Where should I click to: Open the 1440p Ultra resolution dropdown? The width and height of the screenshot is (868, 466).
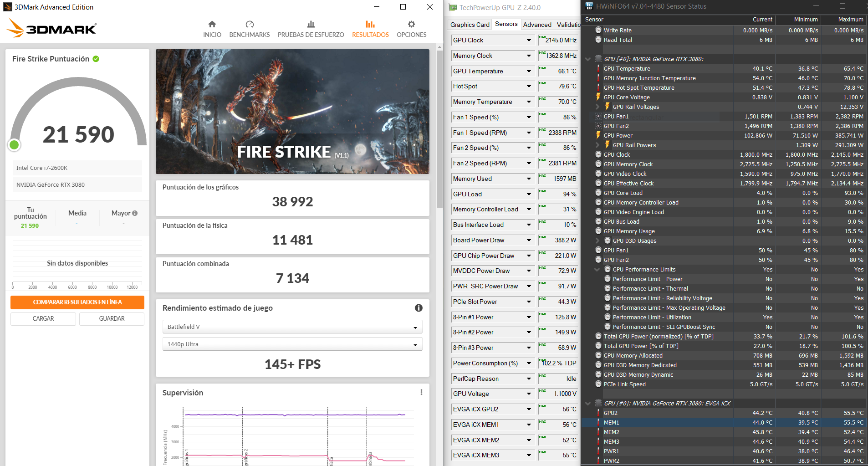point(292,344)
